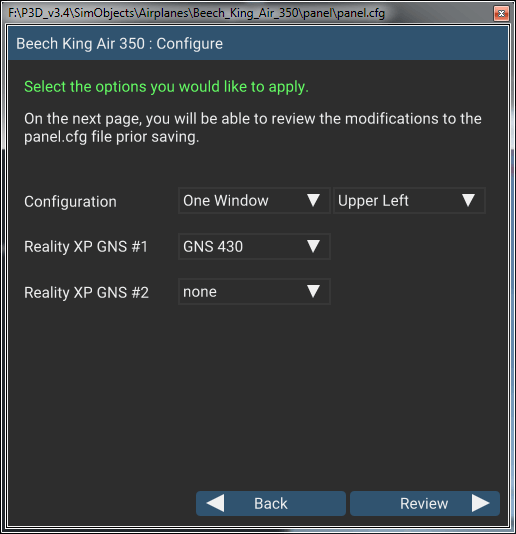Click the Review button
Image resolution: width=516 pixels, height=534 pixels.
click(425, 503)
